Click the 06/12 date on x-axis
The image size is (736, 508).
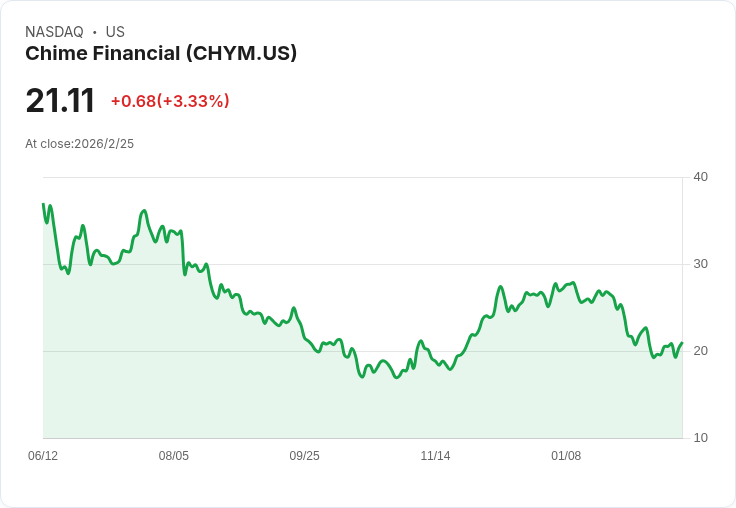pyautogui.click(x=43, y=456)
